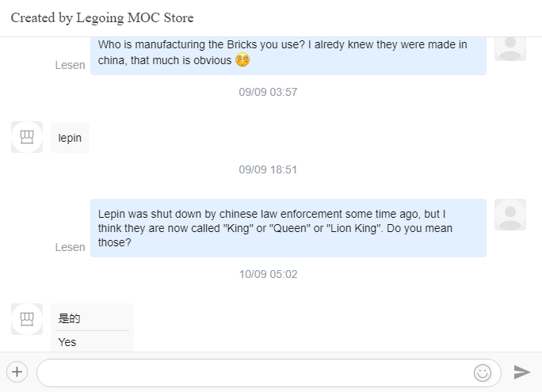Viewport: 542px width, 392px height.
Task: Select the "Who is manufacturing the Bricks" message
Action: [288, 52]
